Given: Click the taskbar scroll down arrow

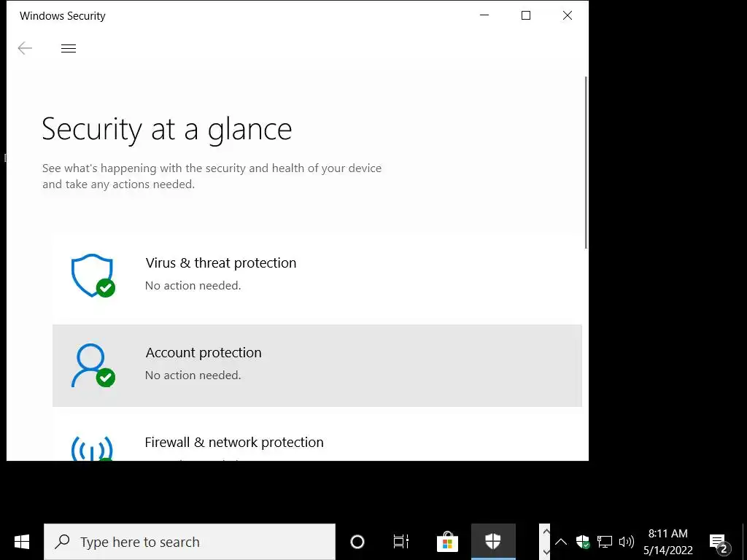Looking at the screenshot, I should pyautogui.click(x=546, y=552).
